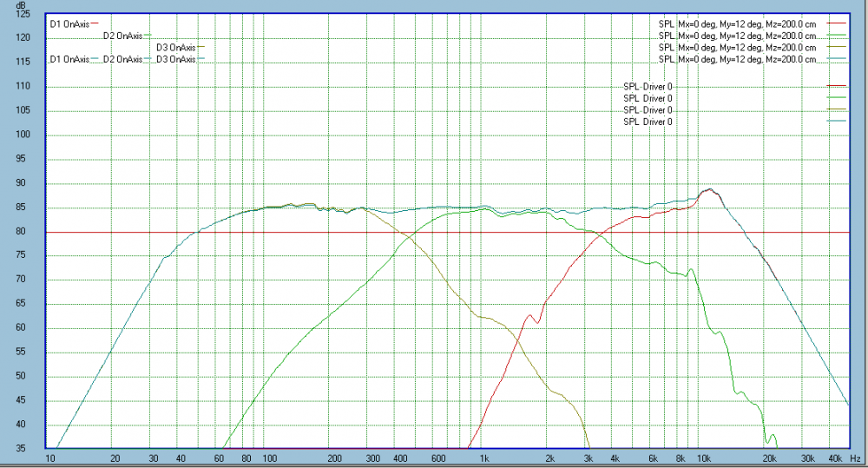Click the 'dB' unit label on vertical axis

tap(21, 5)
